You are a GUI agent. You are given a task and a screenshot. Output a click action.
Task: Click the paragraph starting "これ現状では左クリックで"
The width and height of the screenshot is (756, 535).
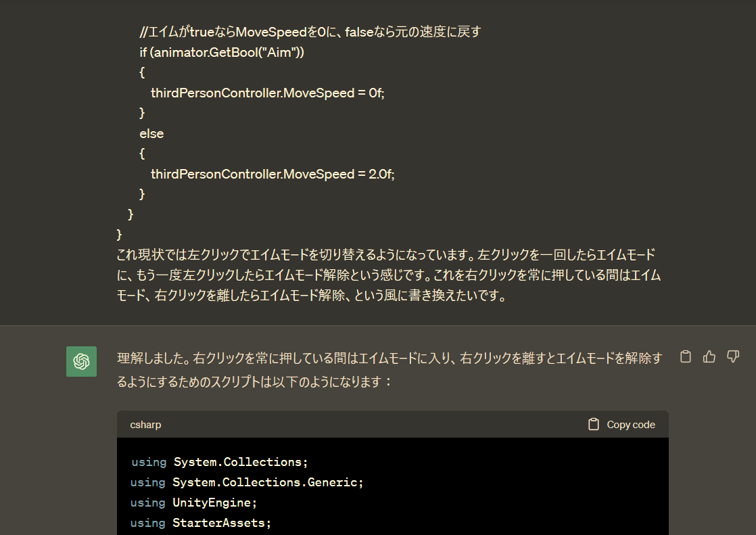[389, 275]
